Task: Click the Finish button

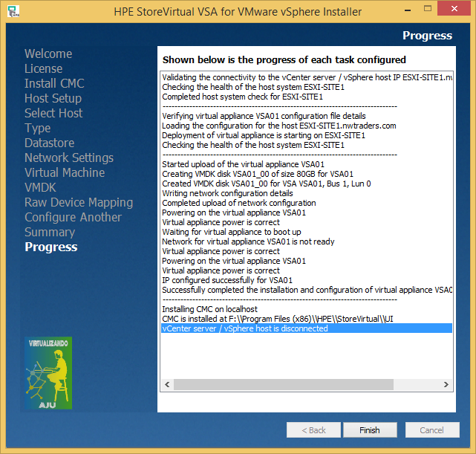Action: (x=369, y=430)
